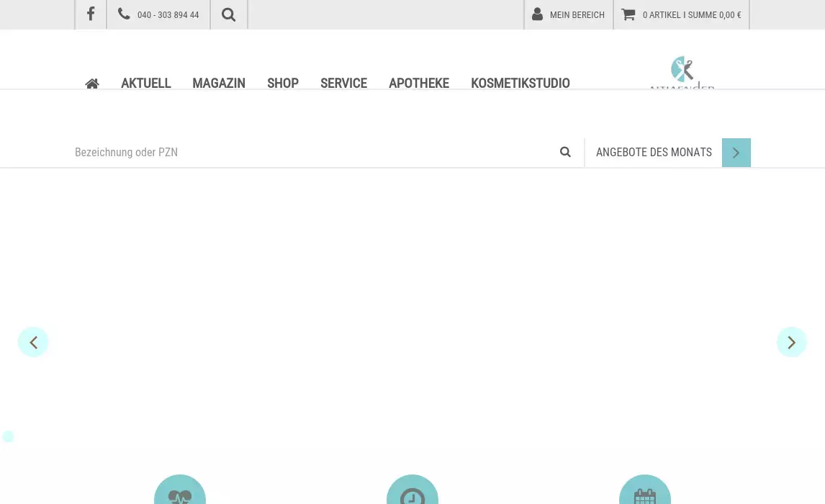Open the shopping cart summary
The height and width of the screenshot is (504, 825).
[681, 14]
